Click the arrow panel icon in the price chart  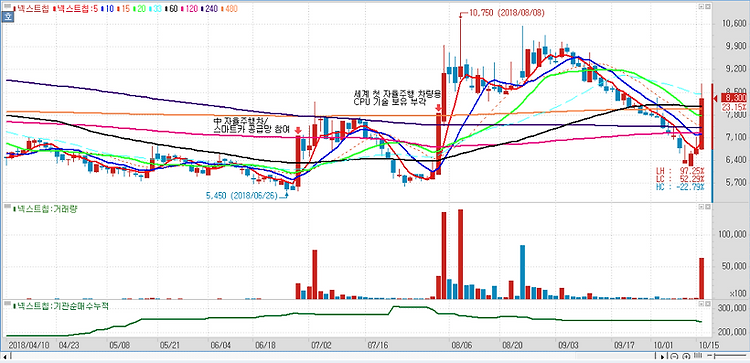click(701, 6)
